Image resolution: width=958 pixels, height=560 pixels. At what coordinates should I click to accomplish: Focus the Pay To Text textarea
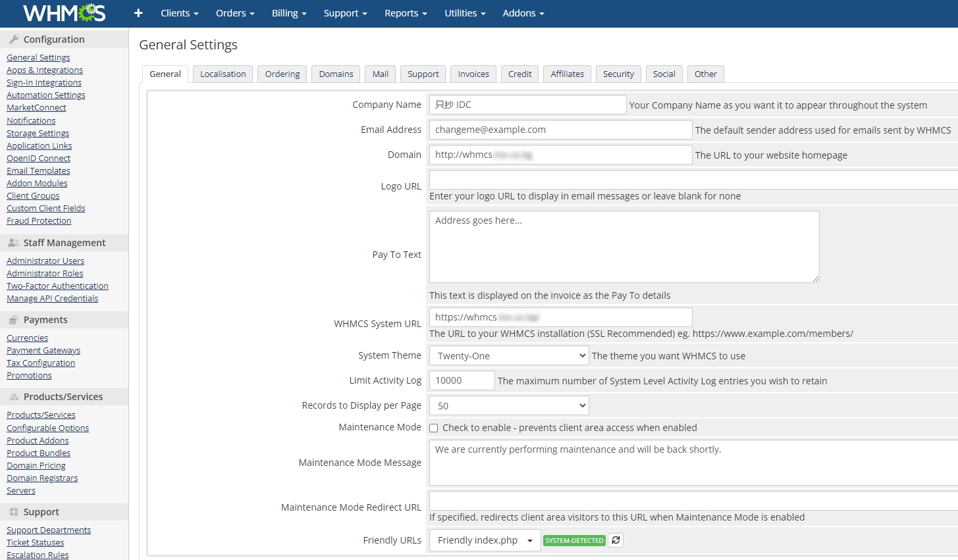[x=624, y=247]
